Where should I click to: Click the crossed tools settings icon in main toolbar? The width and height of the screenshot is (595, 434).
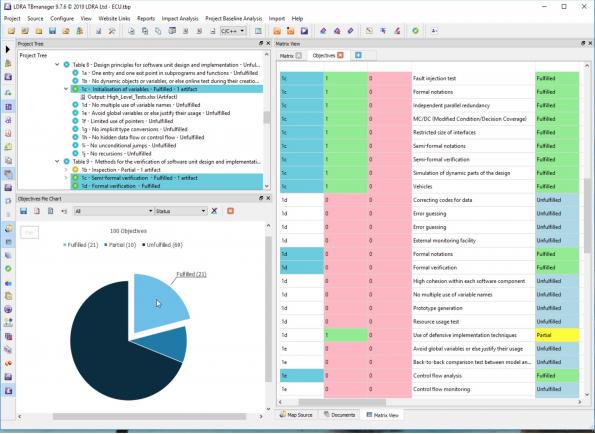[x=112, y=31]
